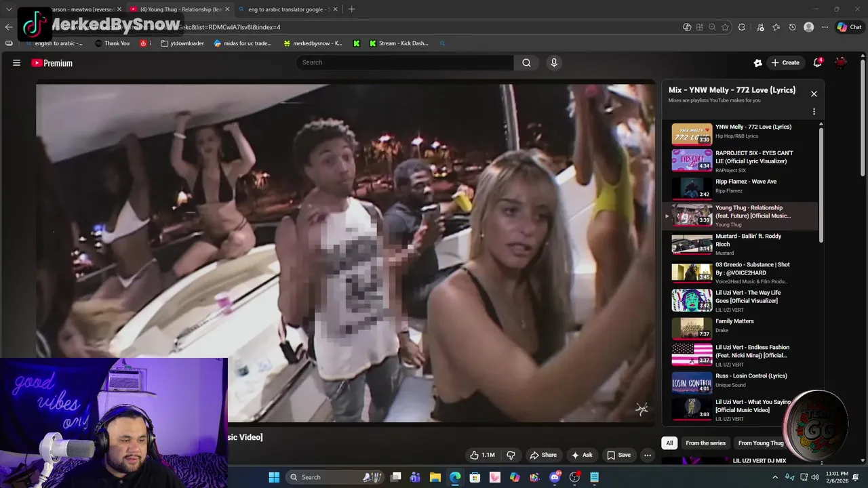Open Copilot Chat in Edge

[849, 27]
